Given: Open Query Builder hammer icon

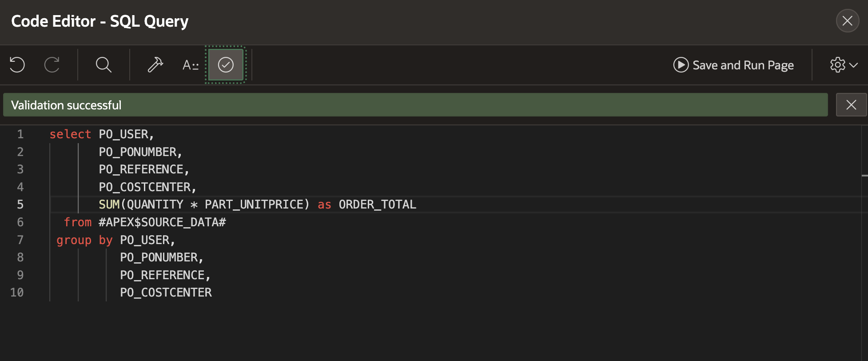Looking at the screenshot, I should pos(155,65).
